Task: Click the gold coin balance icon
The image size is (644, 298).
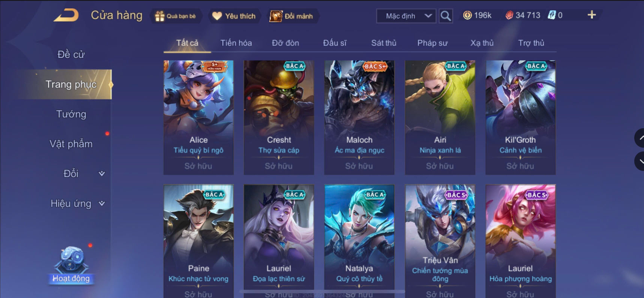Action: click(x=467, y=15)
